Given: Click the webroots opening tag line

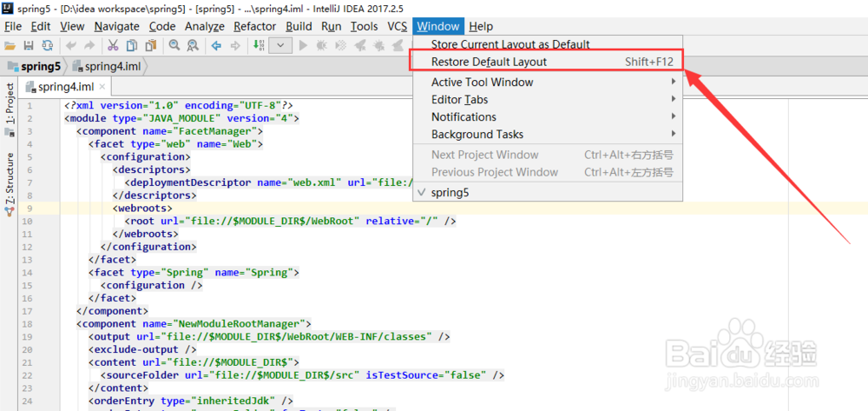Looking at the screenshot, I should (143, 209).
